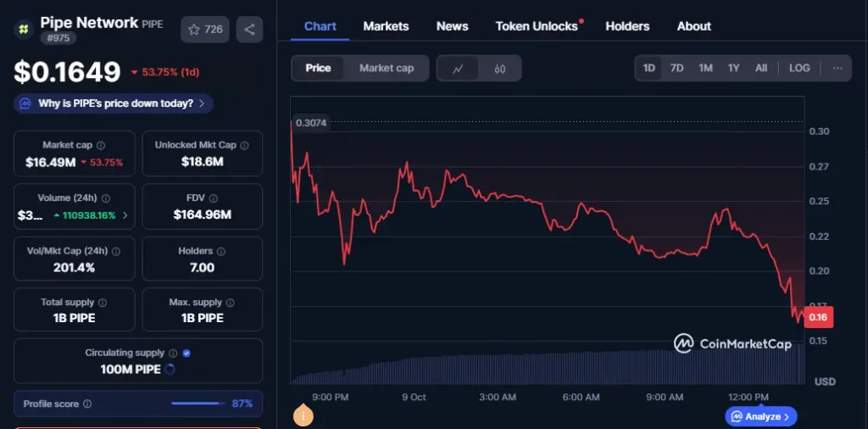Click Market cap info icon

point(102,146)
